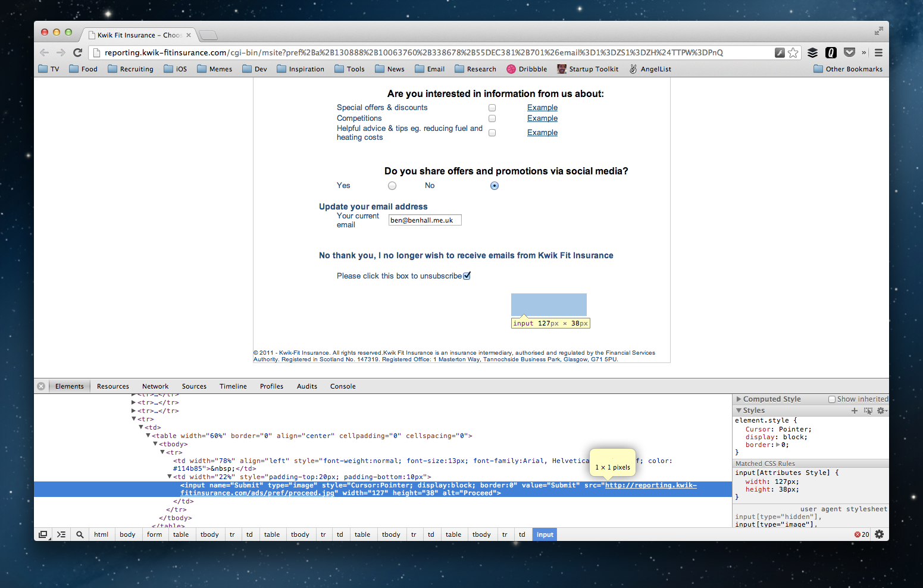Open the Chrome hamburger menu
Image resolution: width=923 pixels, height=588 pixels.
[878, 52]
